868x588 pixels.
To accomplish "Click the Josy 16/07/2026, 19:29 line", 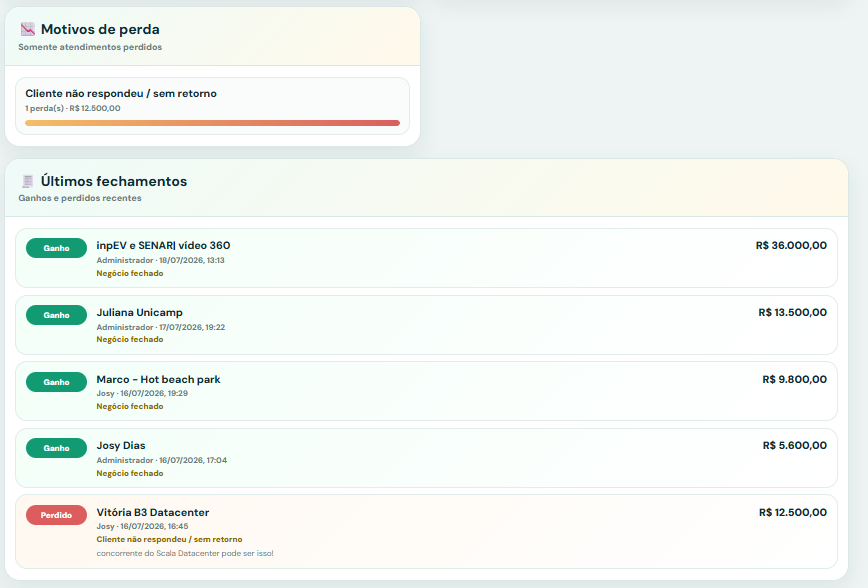I will click(142, 393).
